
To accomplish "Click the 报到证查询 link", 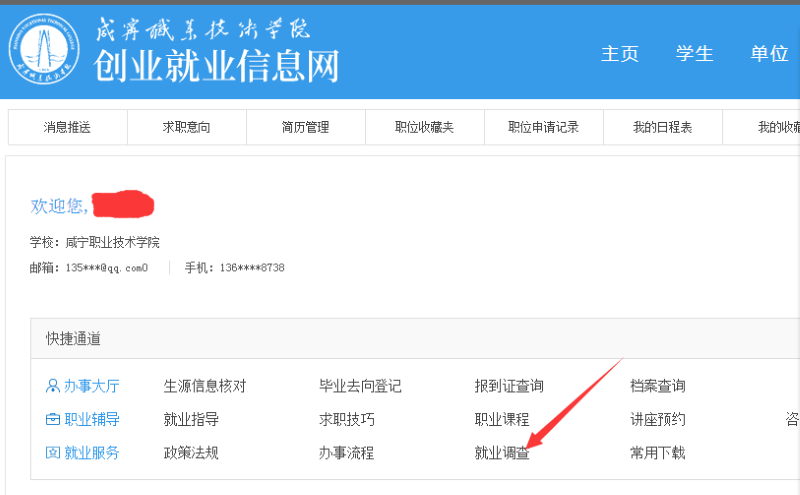I will (509, 386).
